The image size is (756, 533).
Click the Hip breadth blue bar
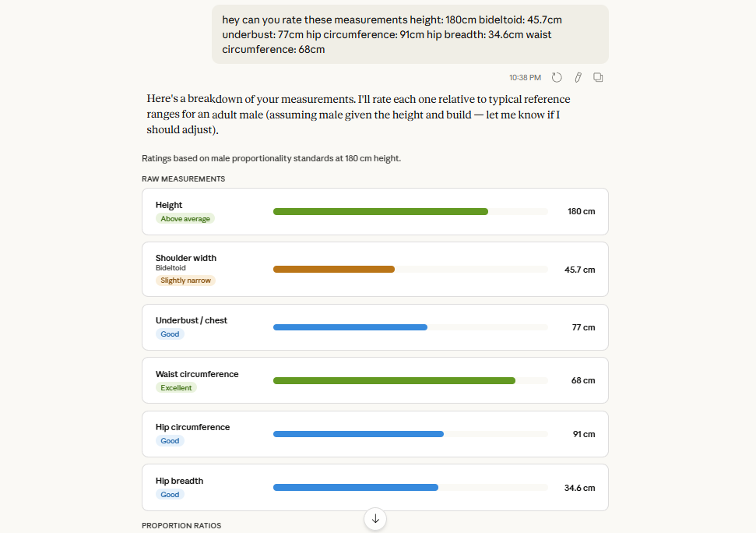[x=355, y=488]
